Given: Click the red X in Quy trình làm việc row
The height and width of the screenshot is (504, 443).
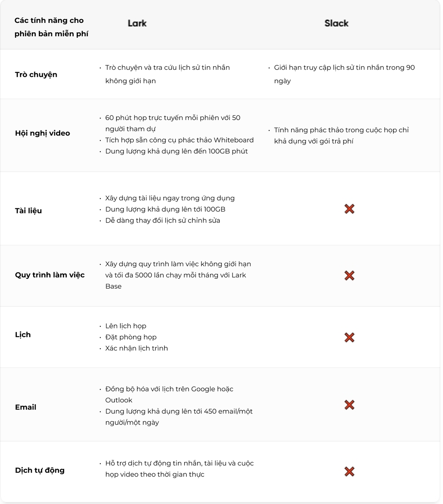Looking at the screenshot, I should 349,276.
